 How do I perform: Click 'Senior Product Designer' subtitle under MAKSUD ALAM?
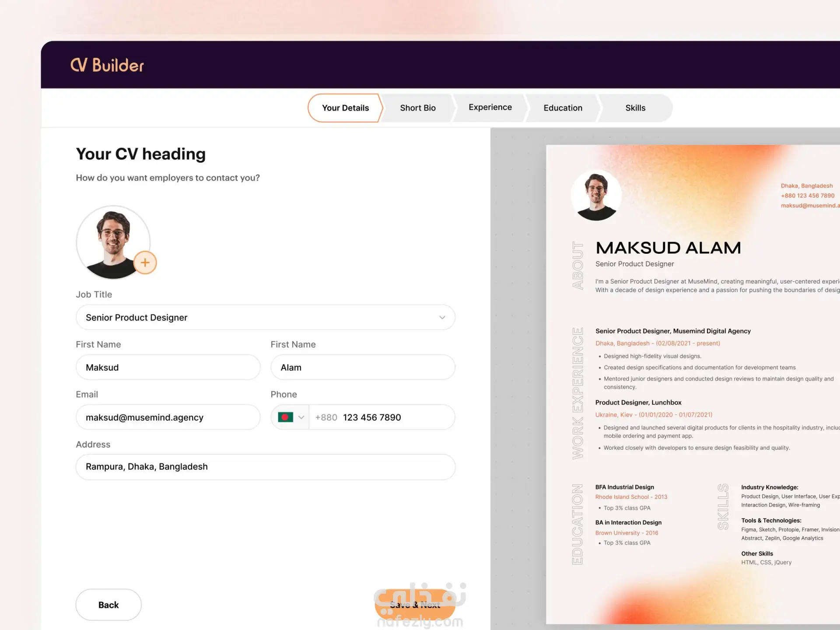coord(635,264)
